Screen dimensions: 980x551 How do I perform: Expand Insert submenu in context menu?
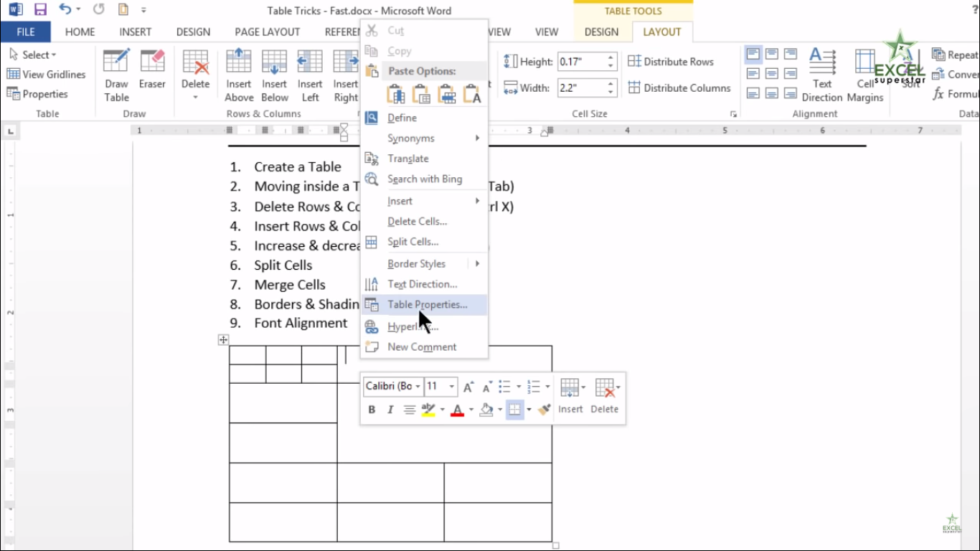(x=424, y=201)
